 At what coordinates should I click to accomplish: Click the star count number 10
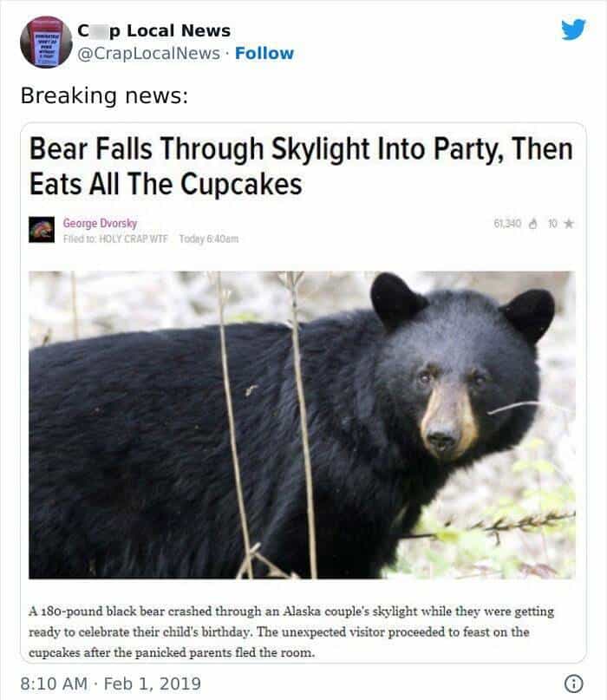tap(552, 224)
